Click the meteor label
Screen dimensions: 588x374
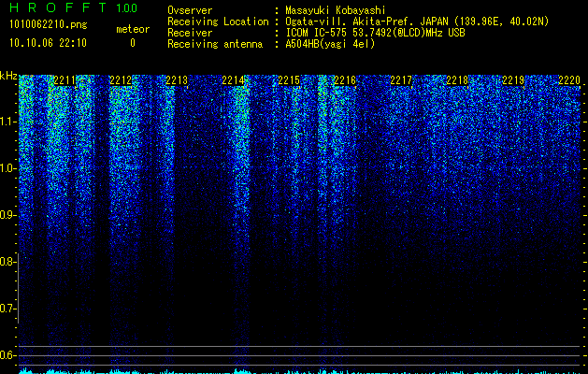133,29
